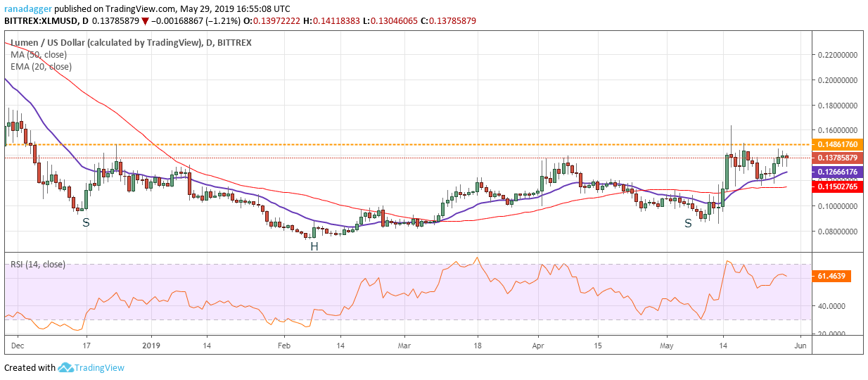Click the 'H' head annotation near Feb
868x380 pixels.
[x=314, y=246]
